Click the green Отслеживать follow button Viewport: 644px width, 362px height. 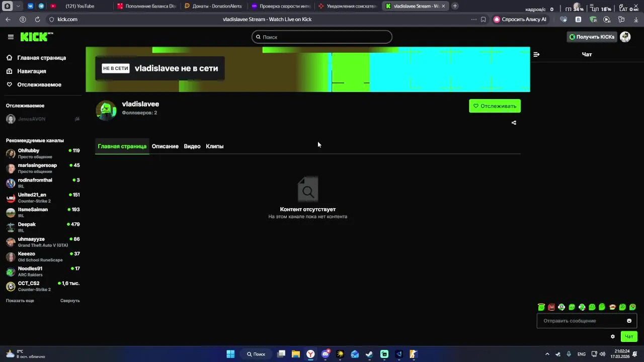coord(495,106)
